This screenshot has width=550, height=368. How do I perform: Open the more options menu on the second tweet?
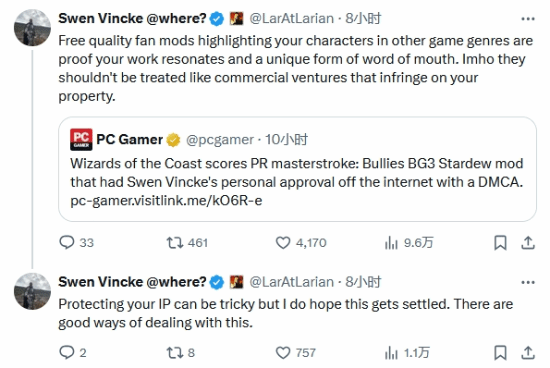528,282
